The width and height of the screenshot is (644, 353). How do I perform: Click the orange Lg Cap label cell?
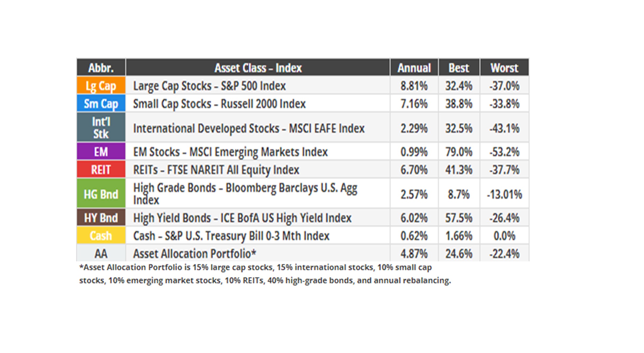[101, 86]
